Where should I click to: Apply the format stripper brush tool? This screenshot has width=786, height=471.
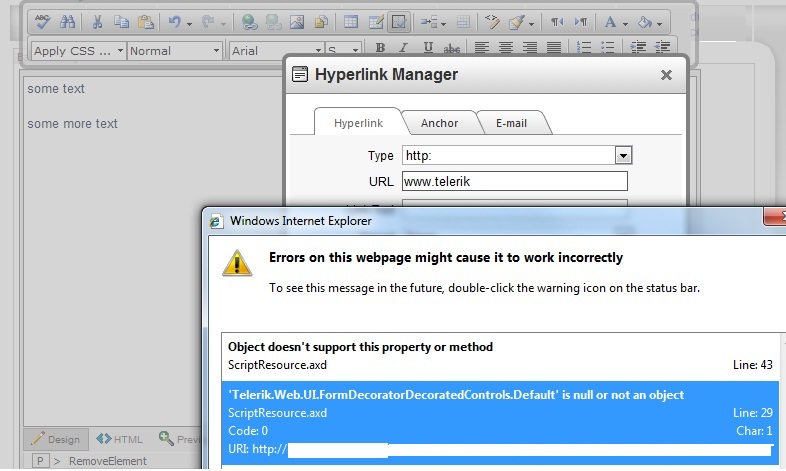(x=516, y=22)
